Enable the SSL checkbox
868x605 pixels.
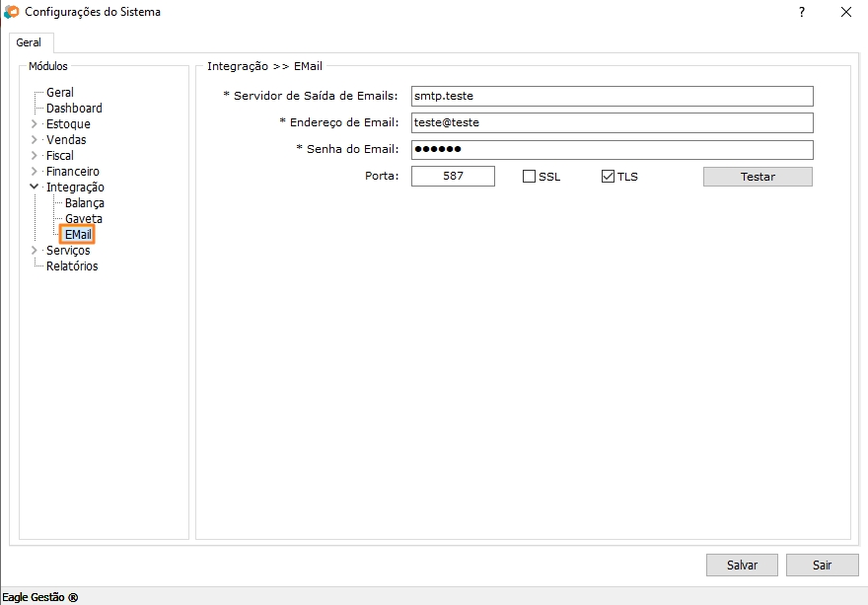click(530, 177)
